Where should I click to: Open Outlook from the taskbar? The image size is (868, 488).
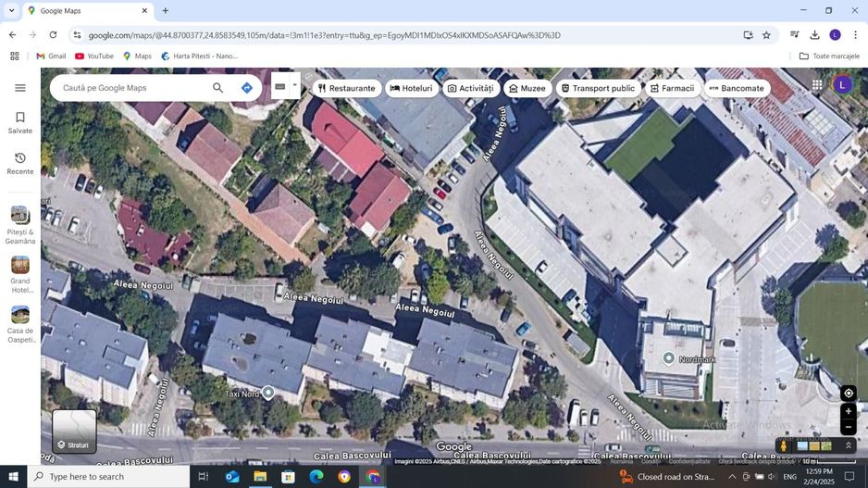coord(232,476)
